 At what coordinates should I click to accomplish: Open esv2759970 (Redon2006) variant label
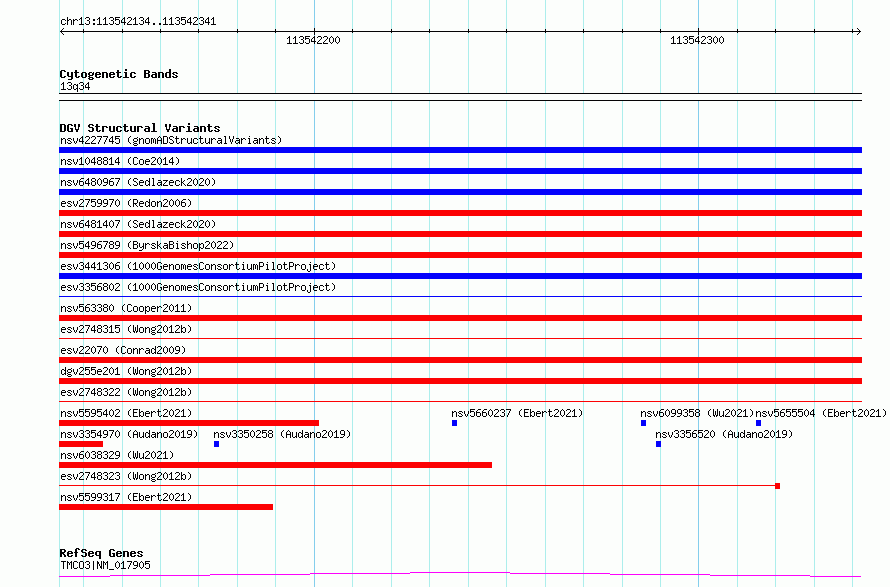click(126, 203)
